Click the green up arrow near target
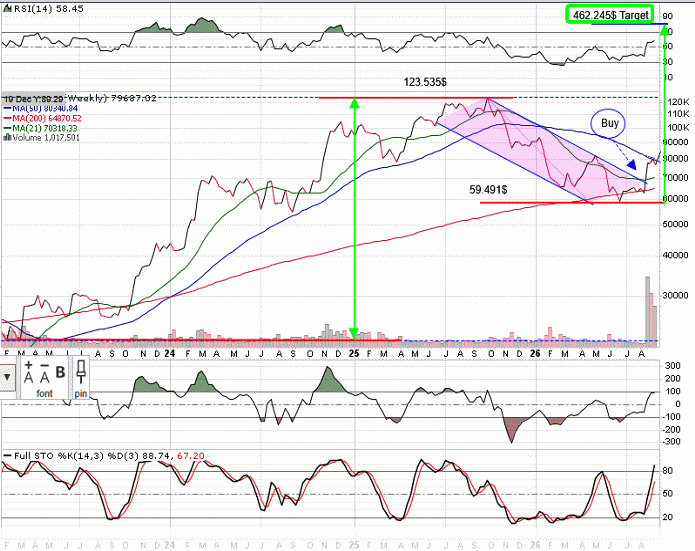 (x=664, y=113)
